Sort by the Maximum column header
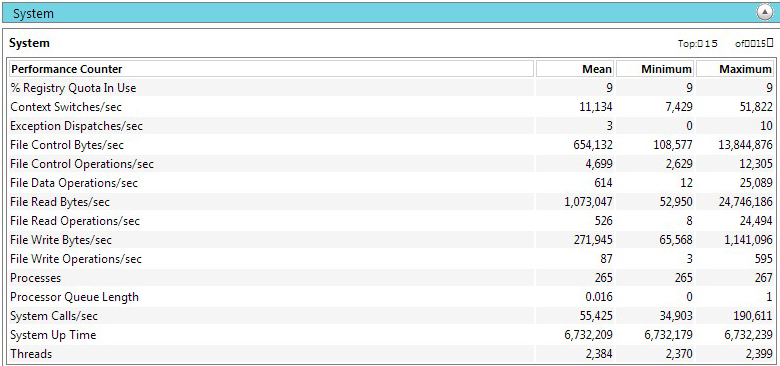The width and height of the screenshot is (780, 366). pyautogui.click(x=735, y=69)
